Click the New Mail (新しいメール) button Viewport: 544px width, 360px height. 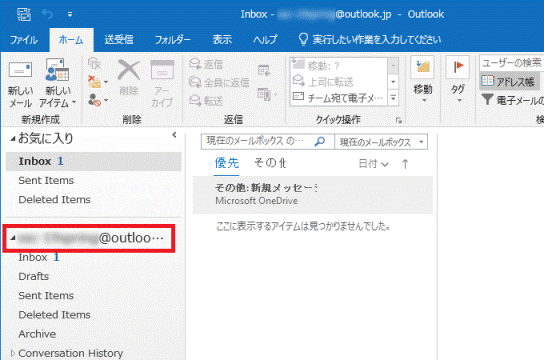(20, 84)
